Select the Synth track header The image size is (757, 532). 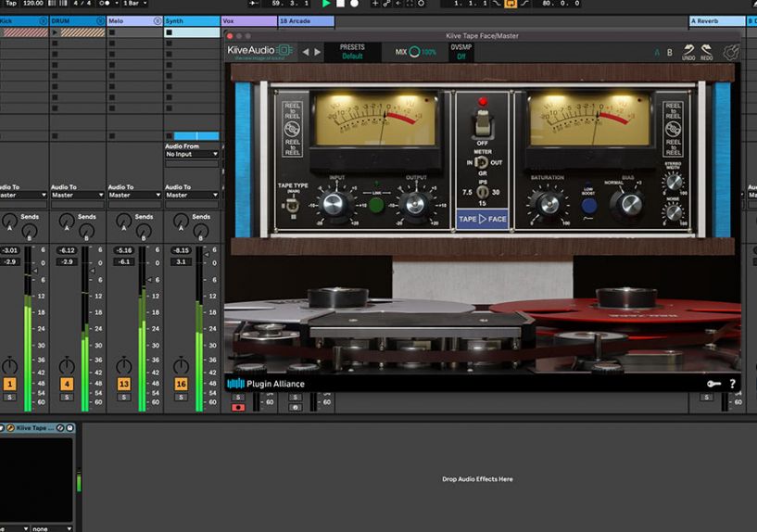(x=192, y=21)
